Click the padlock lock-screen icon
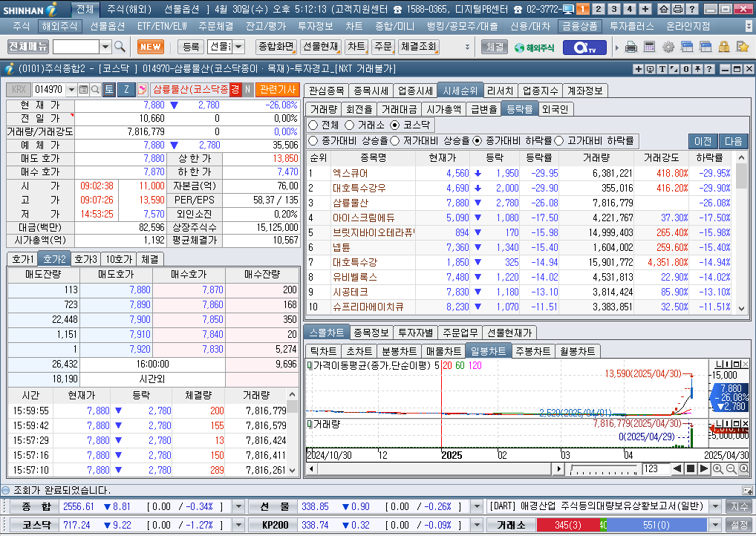 pos(724,48)
